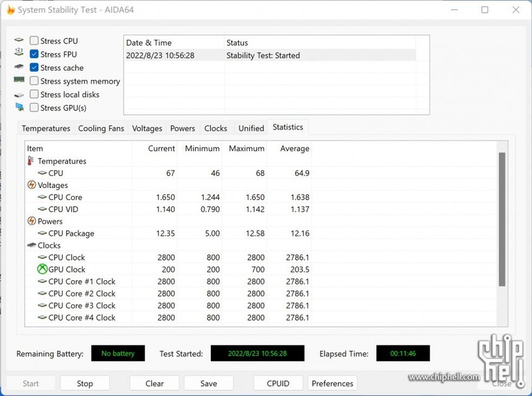Open the Temperatures tab

tap(46, 128)
